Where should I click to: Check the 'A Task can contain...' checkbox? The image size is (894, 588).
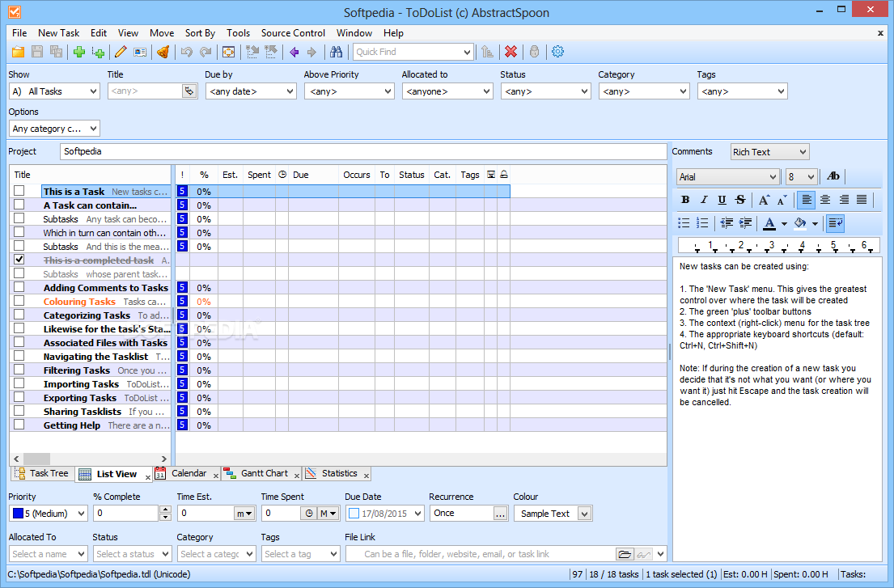[x=19, y=205]
